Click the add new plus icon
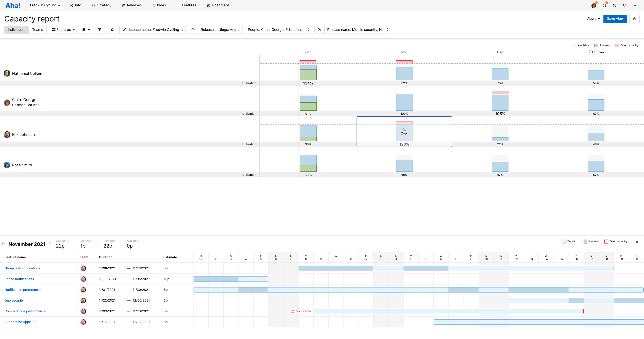 click(x=635, y=5)
